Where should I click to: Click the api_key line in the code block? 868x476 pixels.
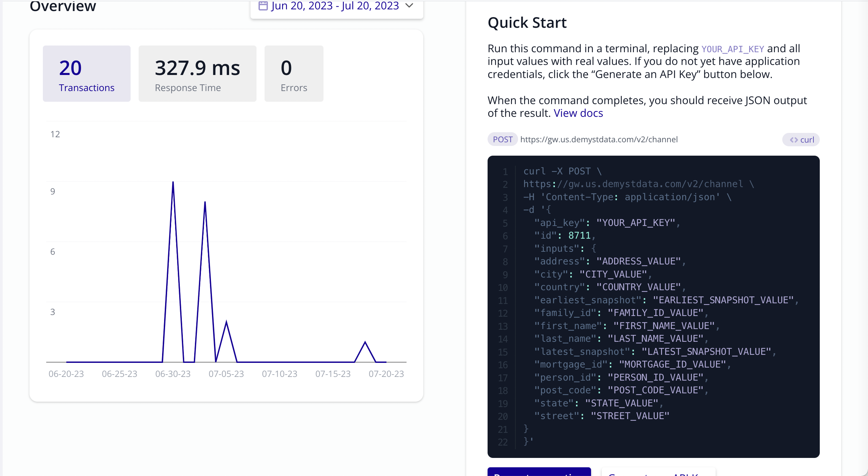click(606, 223)
